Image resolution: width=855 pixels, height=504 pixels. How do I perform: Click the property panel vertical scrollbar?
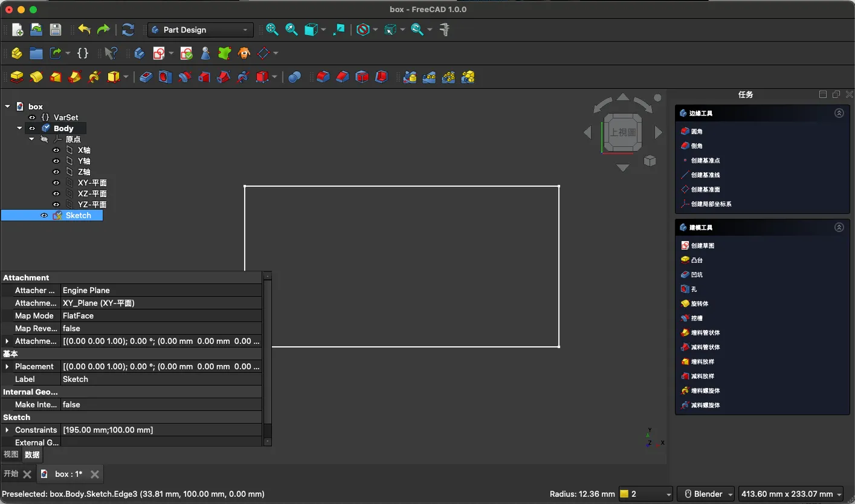[x=268, y=358]
